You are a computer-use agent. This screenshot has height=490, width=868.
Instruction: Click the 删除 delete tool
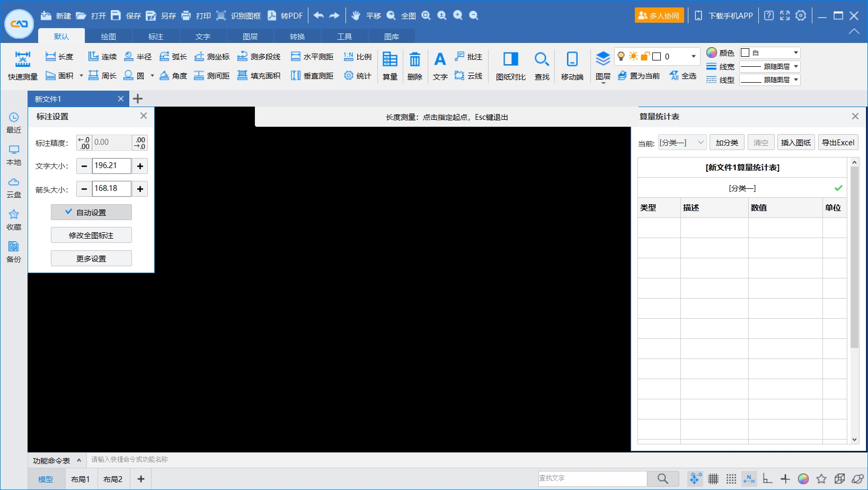[x=415, y=66]
